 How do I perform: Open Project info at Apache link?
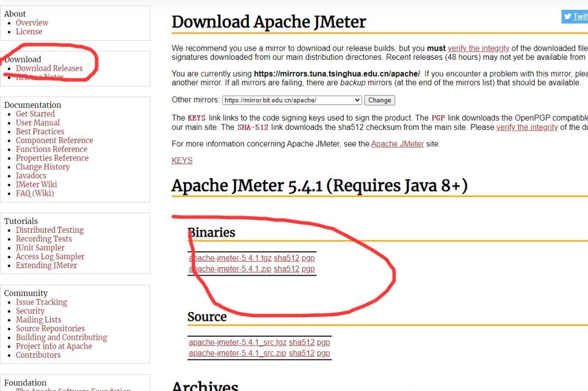coord(53,346)
